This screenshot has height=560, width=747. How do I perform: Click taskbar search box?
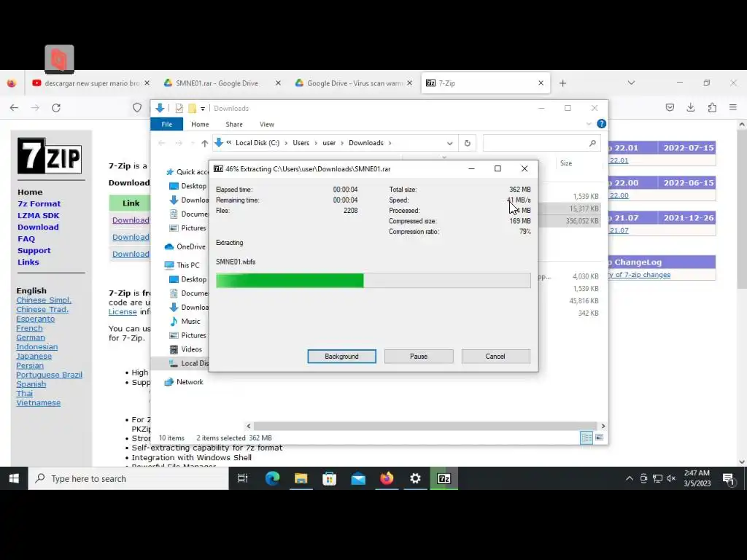[x=128, y=478]
